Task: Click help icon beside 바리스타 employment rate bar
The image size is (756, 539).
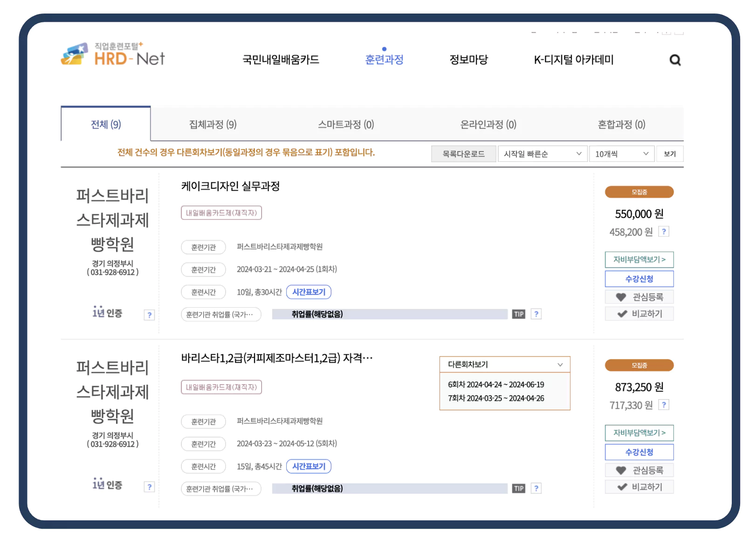Action: click(x=536, y=489)
